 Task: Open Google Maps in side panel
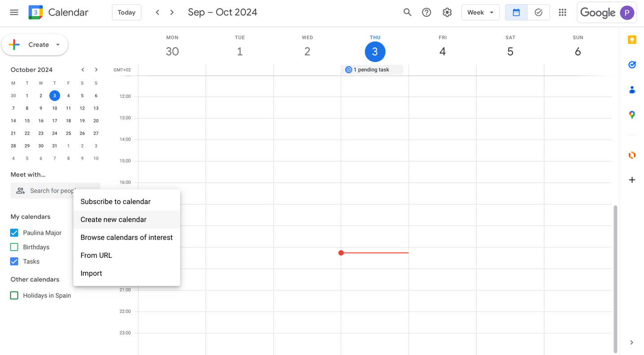tap(632, 115)
